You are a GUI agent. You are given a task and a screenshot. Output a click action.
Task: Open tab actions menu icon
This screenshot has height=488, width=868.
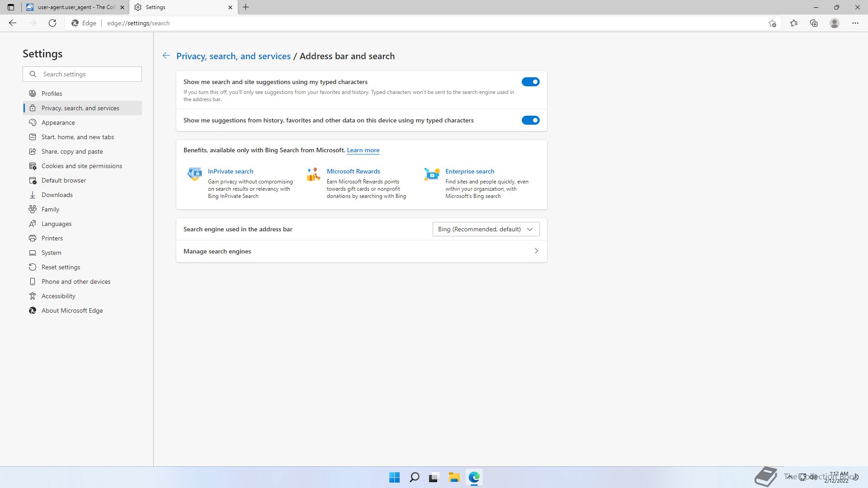[11, 7]
